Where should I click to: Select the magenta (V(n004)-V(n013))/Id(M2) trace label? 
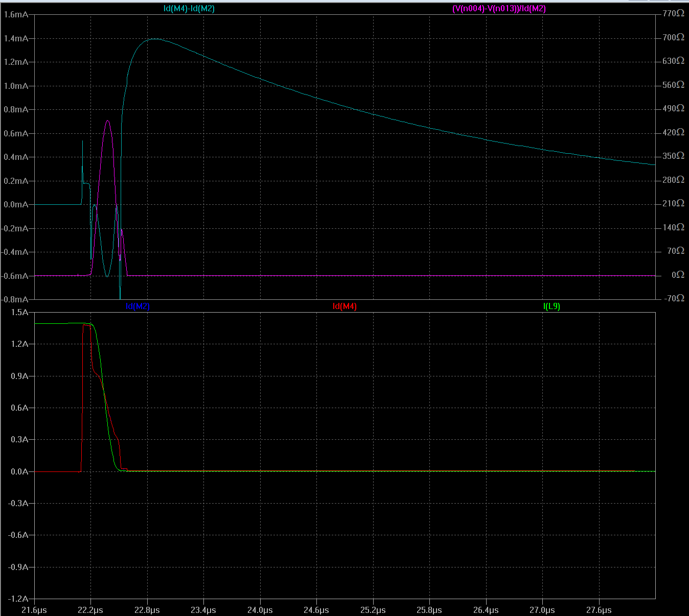tap(499, 9)
